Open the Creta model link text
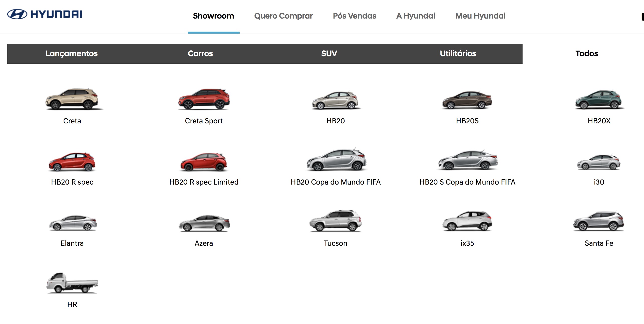644x324 pixels. [x=72, y=121]
